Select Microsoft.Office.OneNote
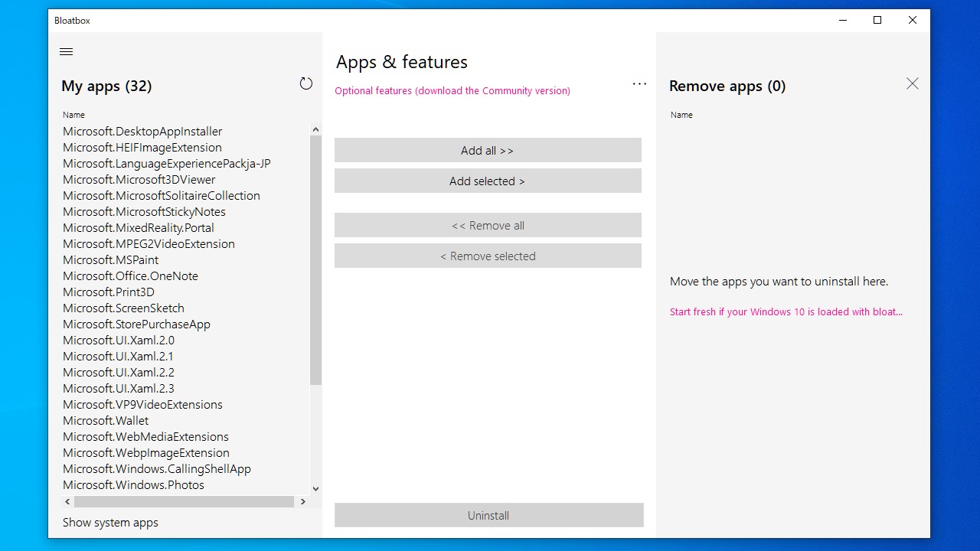This screenshot has height=551, width=980. pos(130,276)
